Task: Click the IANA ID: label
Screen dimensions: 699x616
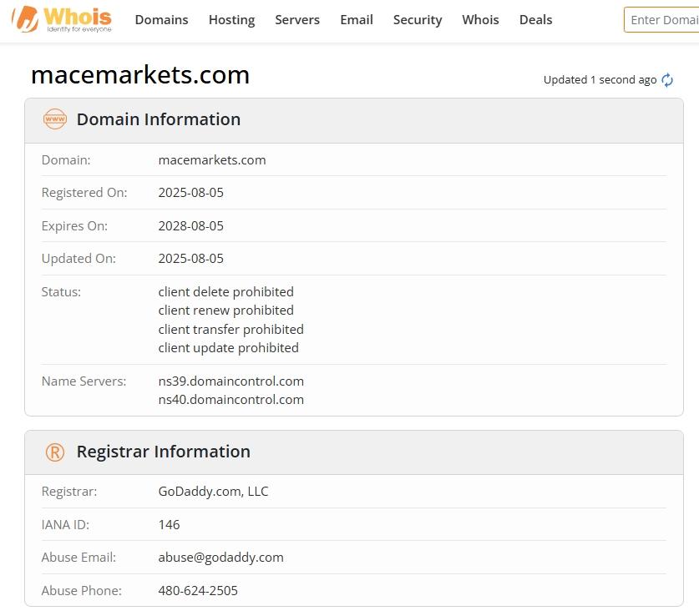Action: coord(65,525)
